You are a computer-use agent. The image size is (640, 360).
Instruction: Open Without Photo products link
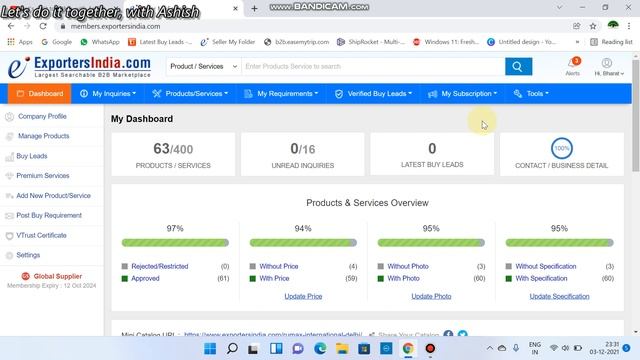point(408,266)
